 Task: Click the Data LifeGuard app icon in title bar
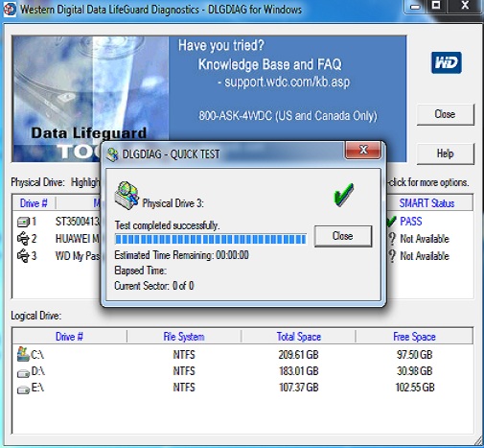(x=10, y=10)
